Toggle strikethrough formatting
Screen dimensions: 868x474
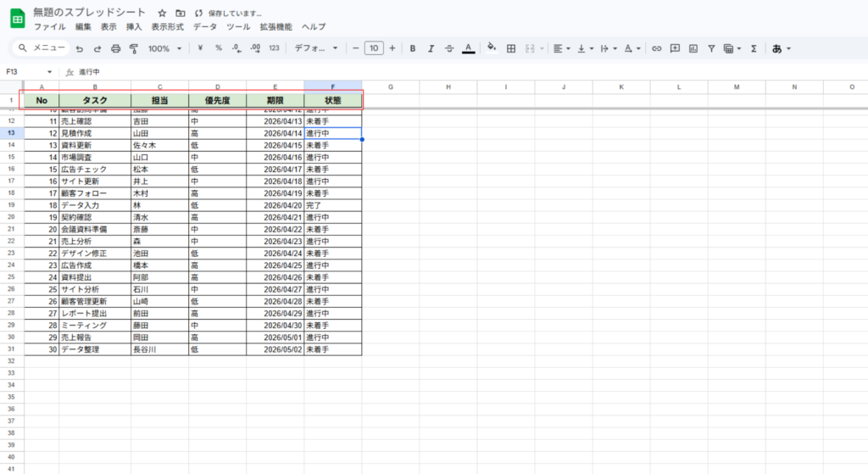[449, 48]
